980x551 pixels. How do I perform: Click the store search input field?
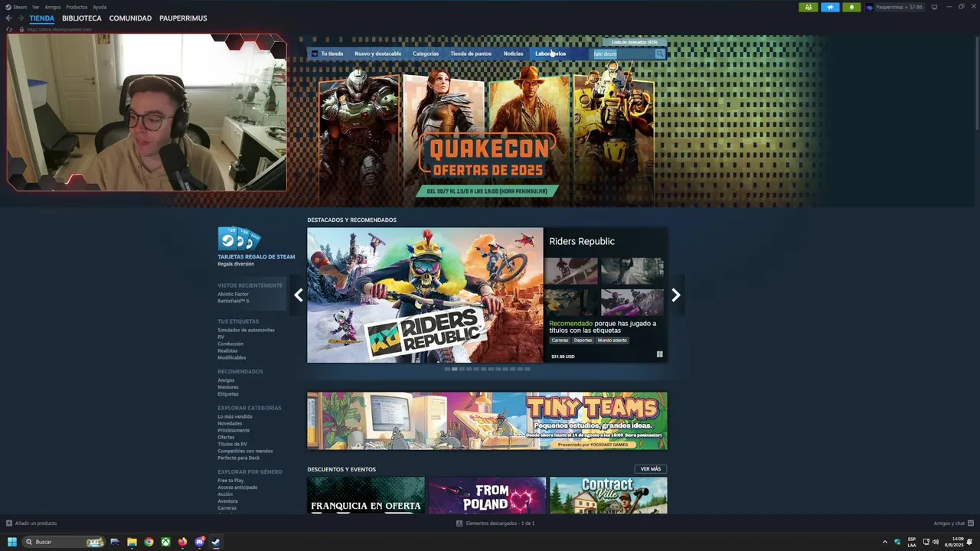(622, 54)
